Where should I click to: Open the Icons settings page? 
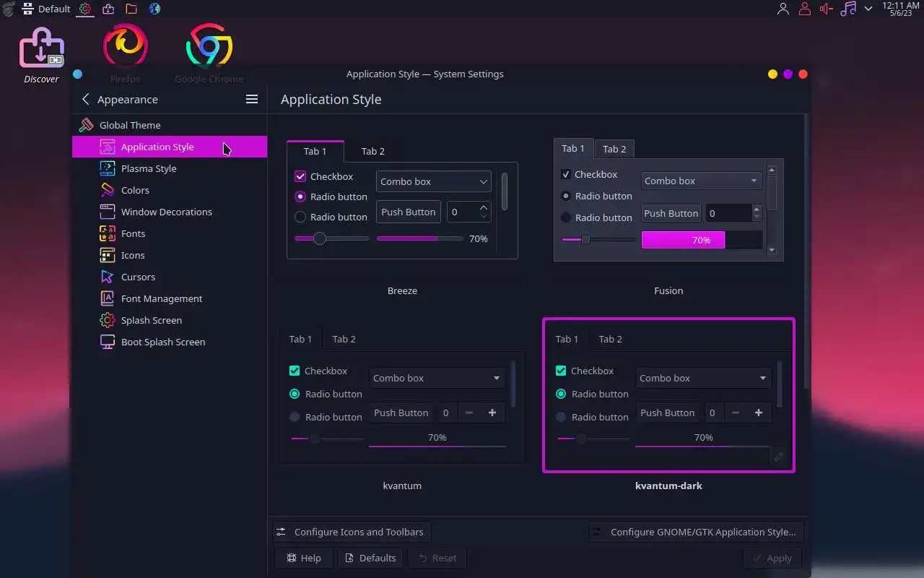(170, 255)
